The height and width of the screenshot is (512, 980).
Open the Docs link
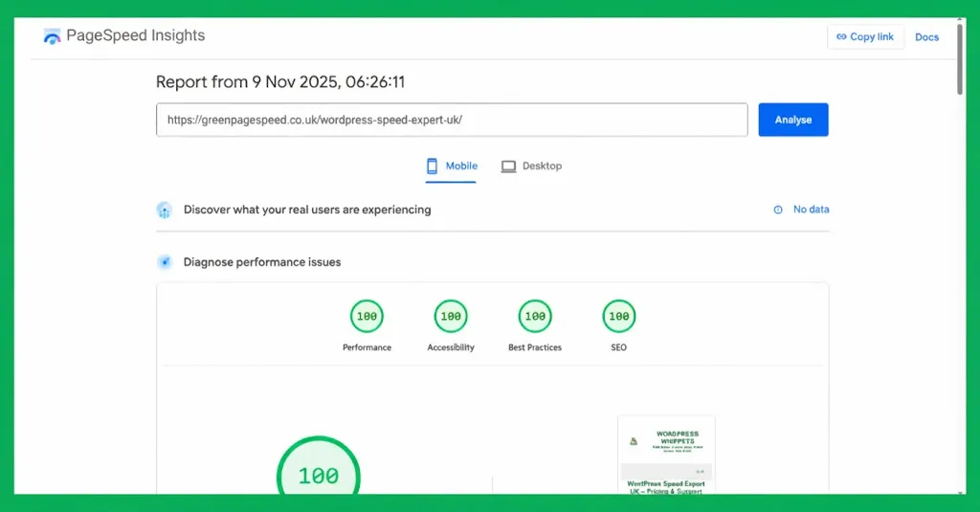point(926,37)
